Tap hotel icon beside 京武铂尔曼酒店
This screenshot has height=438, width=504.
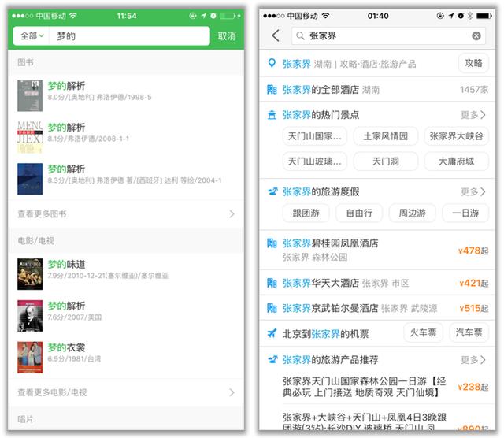[x=272, y=308]
